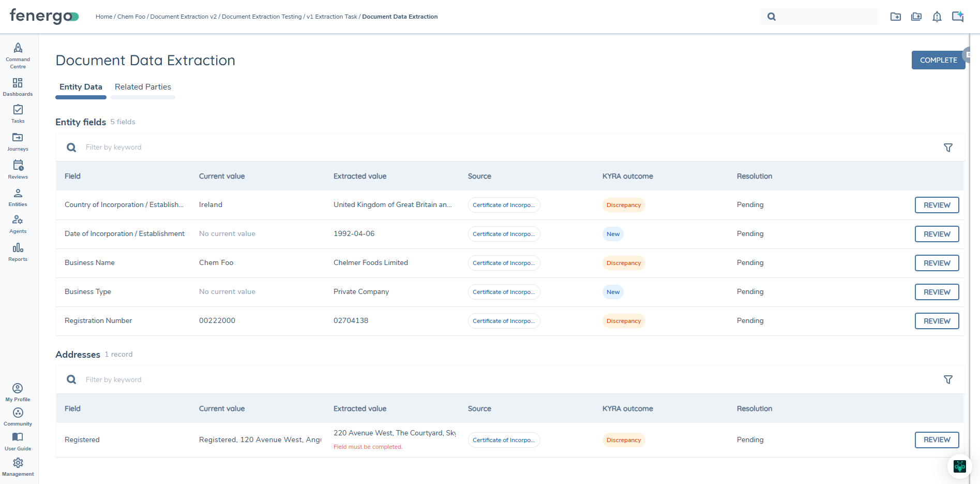Open Journeys from the sidebar
Image resolution: width=980 pixels, height=484 pixels.
(18, 141)
